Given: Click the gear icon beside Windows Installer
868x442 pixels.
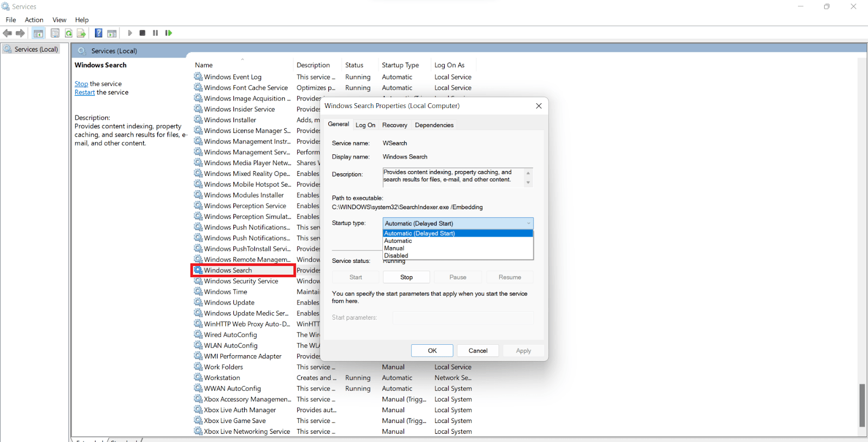Looking at the screenshot, I should point(198,119).
